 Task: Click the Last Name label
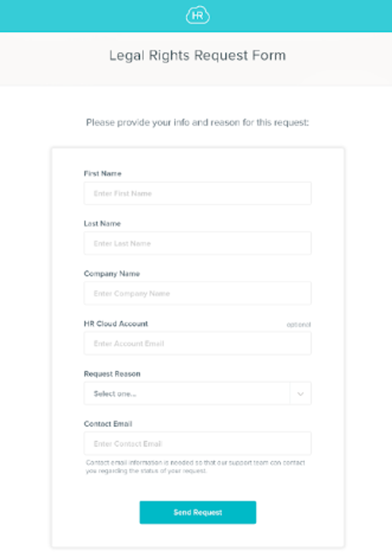(102, 224)
